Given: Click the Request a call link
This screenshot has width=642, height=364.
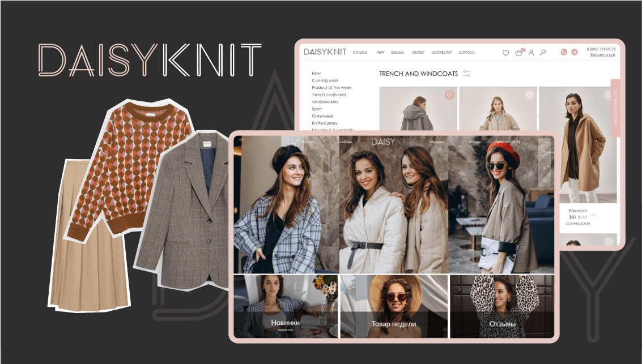Looking at the screenshot, I should point(602,55).
